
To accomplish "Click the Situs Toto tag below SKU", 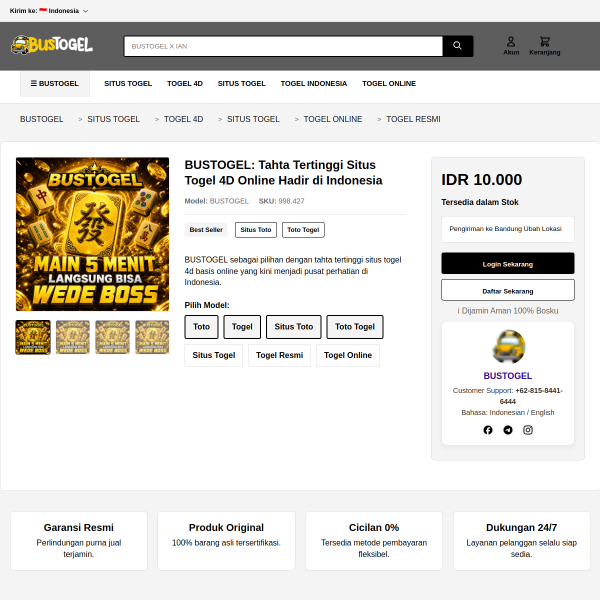I will 256,230.
